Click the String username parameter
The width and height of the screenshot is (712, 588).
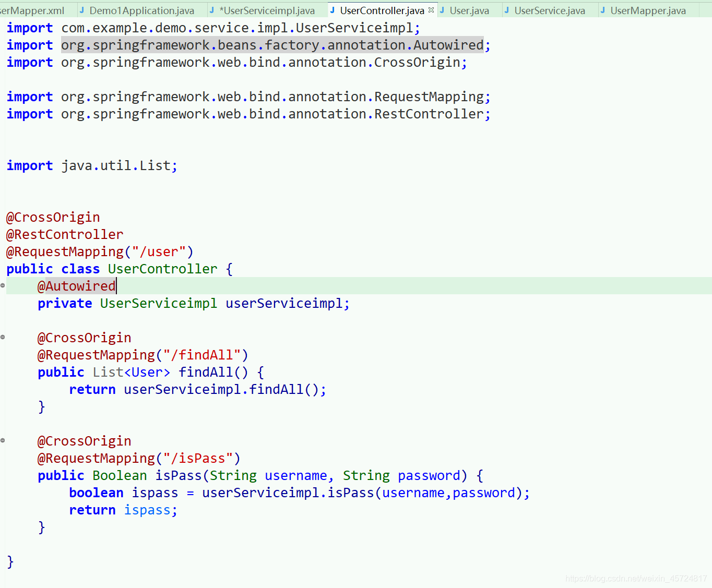click(268, 476)
